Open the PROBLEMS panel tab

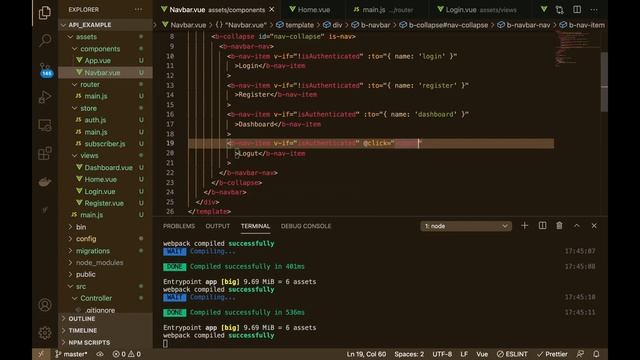click(x=179, y=226)
